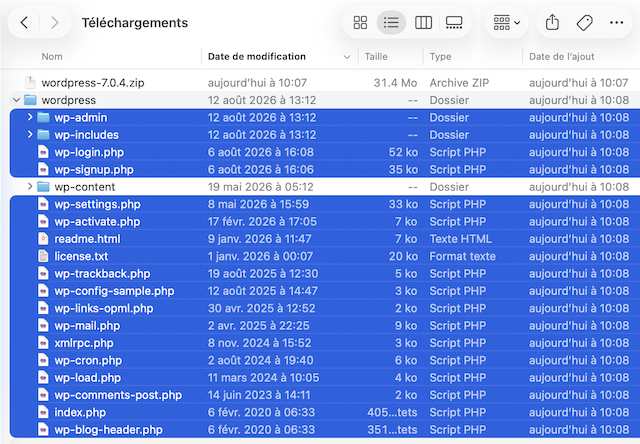Expand the wp-content folder
Image resolution: width=640 pixels, height=444 pixels.
30,186
